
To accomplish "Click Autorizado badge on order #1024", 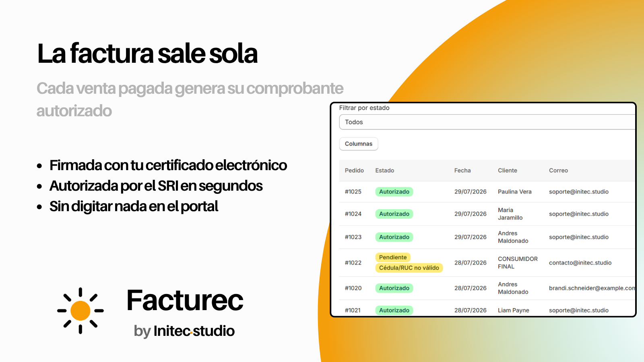I will pos(394,214).
